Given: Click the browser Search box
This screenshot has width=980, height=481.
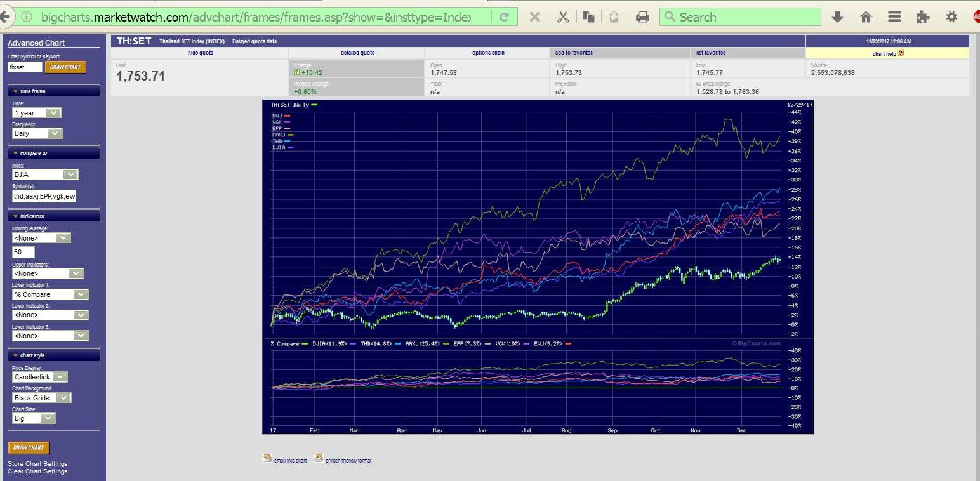Looking at the screenshot, I should [740, 17].
